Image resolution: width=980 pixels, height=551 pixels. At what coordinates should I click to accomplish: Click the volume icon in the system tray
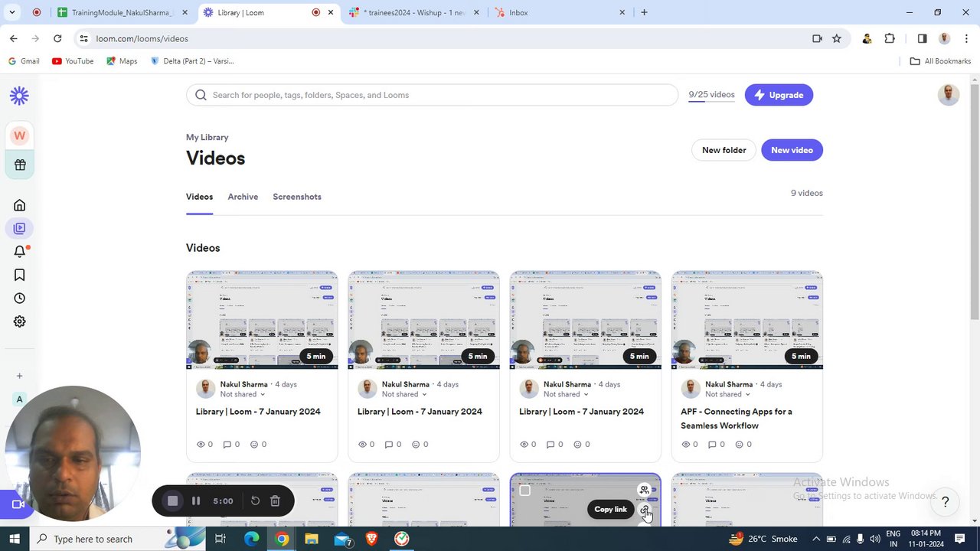click(x=875, y=539)
